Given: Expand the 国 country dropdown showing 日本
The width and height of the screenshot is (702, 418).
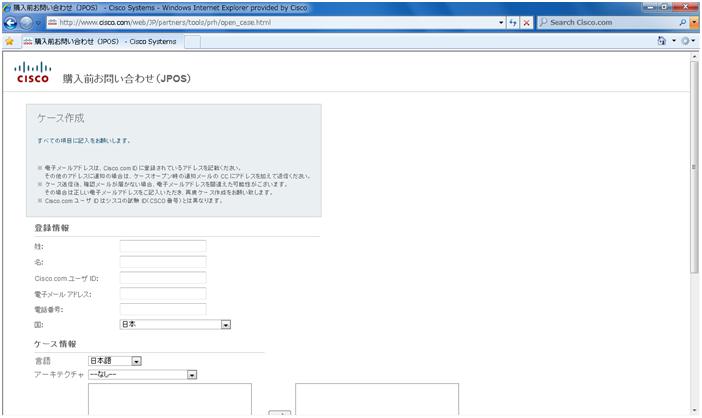Looking at the screenshot, I should 175,324.
